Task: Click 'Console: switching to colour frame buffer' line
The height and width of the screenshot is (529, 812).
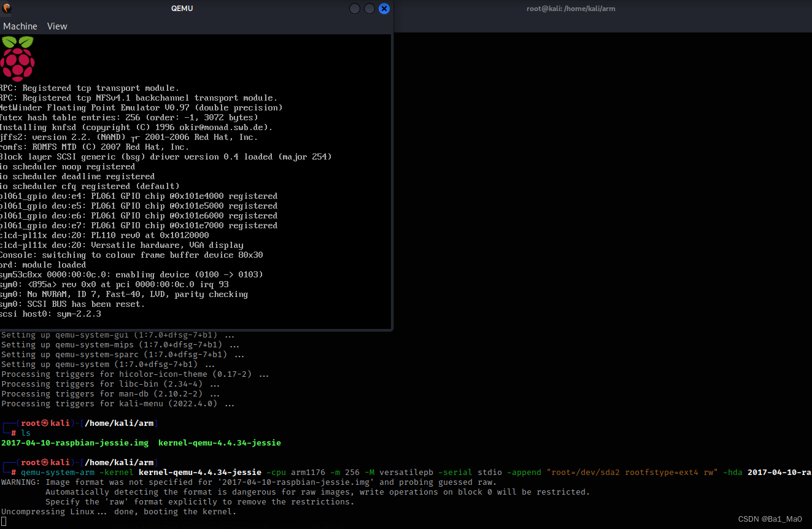Action: [131, 255]
